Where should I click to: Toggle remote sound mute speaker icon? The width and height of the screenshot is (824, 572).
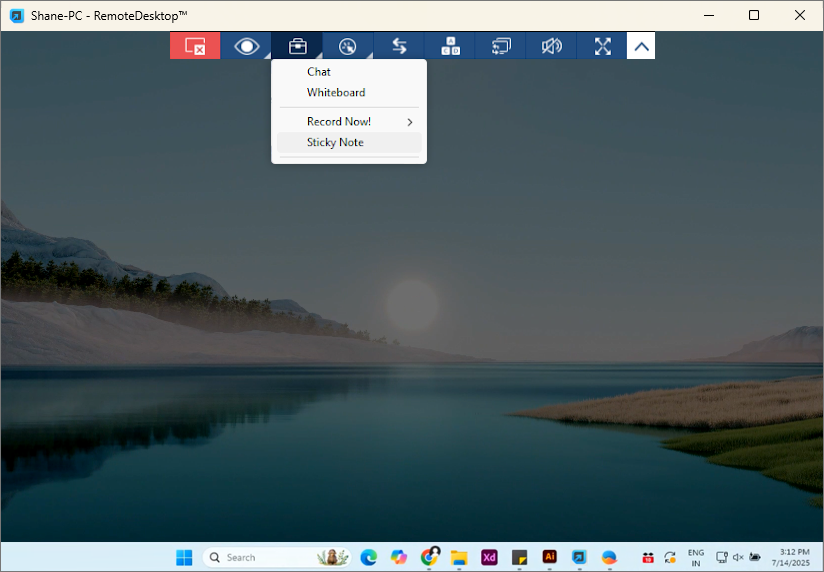click(551, 46)
